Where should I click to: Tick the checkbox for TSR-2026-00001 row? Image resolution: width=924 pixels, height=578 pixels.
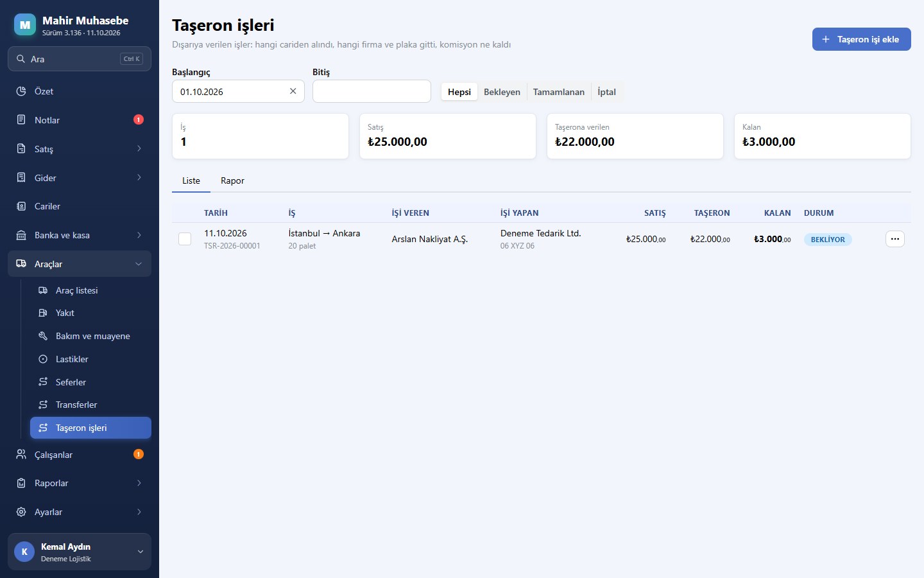tap(185, 239)
